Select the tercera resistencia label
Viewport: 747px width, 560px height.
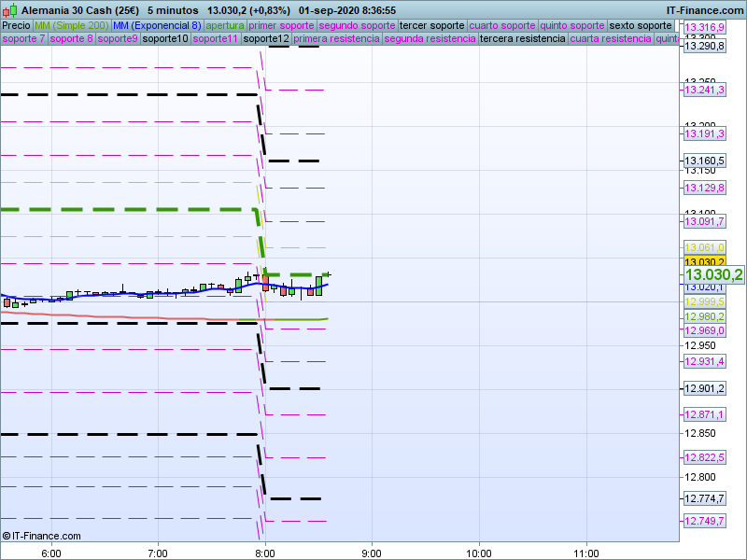(522, 39)
